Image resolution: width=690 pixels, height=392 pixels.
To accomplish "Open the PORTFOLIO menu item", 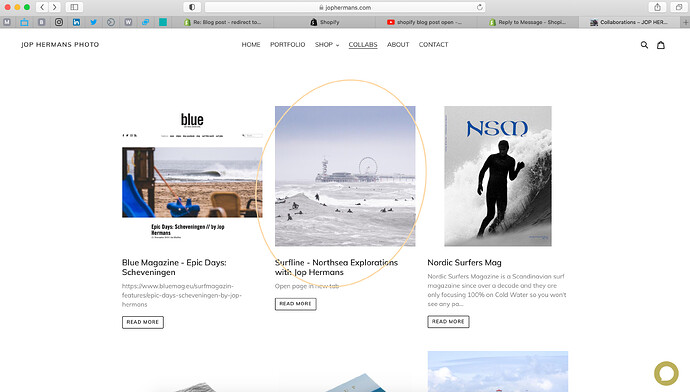I will [287, 44].
